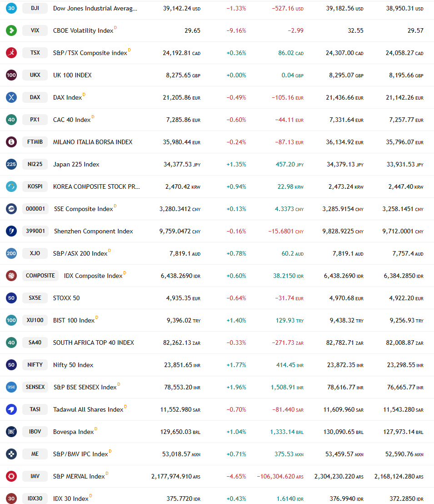Click the Shenzhen Component logo icon
The image size is (434, 504).
[x=11, y=231]
